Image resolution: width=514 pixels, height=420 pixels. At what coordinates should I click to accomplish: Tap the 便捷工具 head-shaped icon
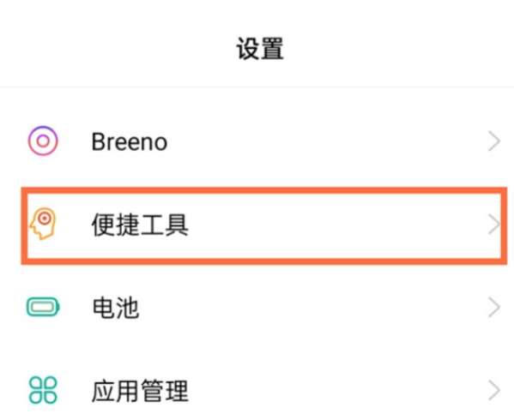pos(43,224)
